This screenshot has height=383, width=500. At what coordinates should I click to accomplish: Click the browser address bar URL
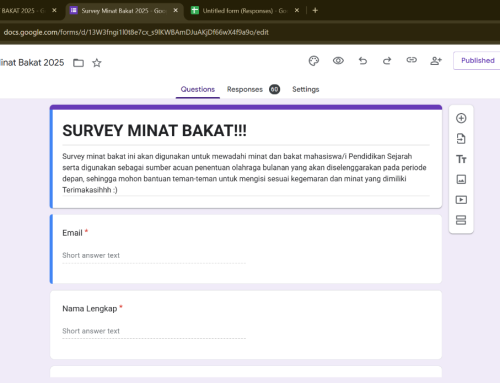click(x=136, y=32)
